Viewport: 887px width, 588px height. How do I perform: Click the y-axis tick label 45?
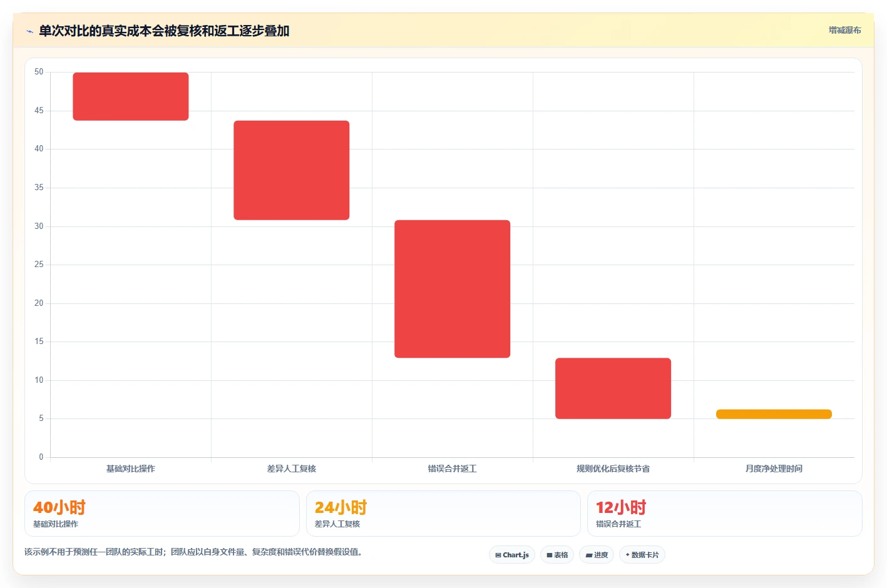(39, 111)
